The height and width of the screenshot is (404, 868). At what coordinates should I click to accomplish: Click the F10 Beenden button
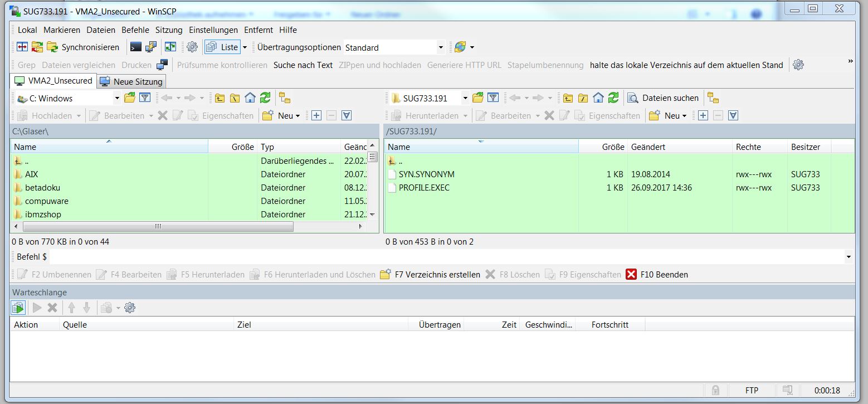(657, 275)
